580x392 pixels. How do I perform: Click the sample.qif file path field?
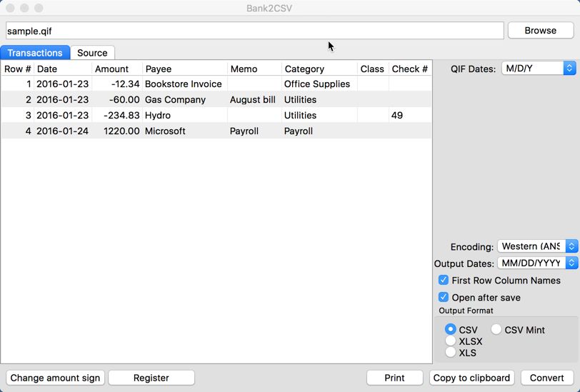[x=255, y=31]
